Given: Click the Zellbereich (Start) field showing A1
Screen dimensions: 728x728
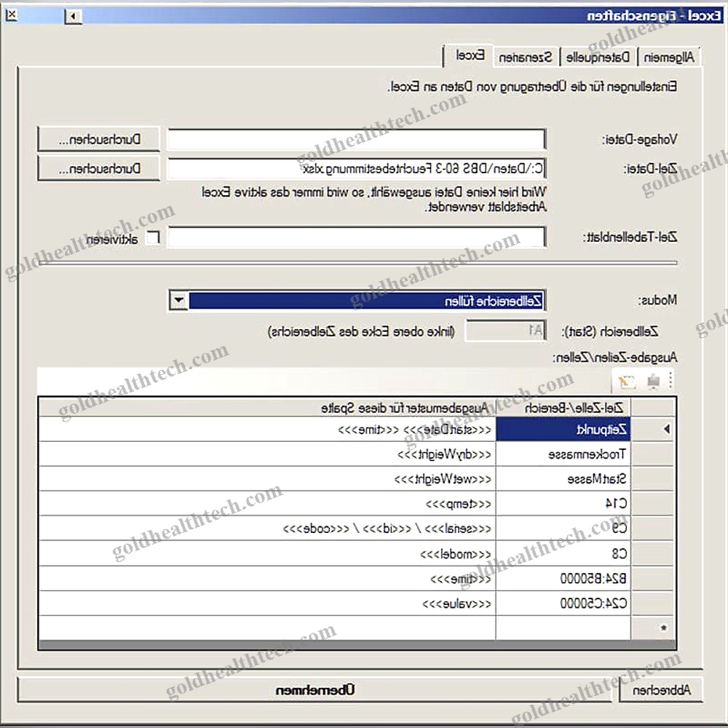Looking at the screenshot, I should (506, 331).
